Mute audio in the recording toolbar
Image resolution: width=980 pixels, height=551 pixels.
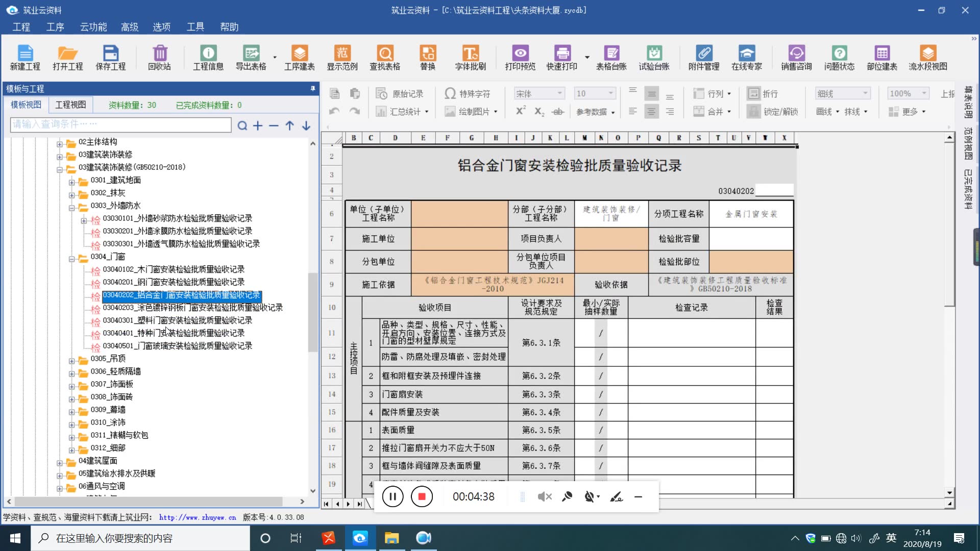point(544,496)
